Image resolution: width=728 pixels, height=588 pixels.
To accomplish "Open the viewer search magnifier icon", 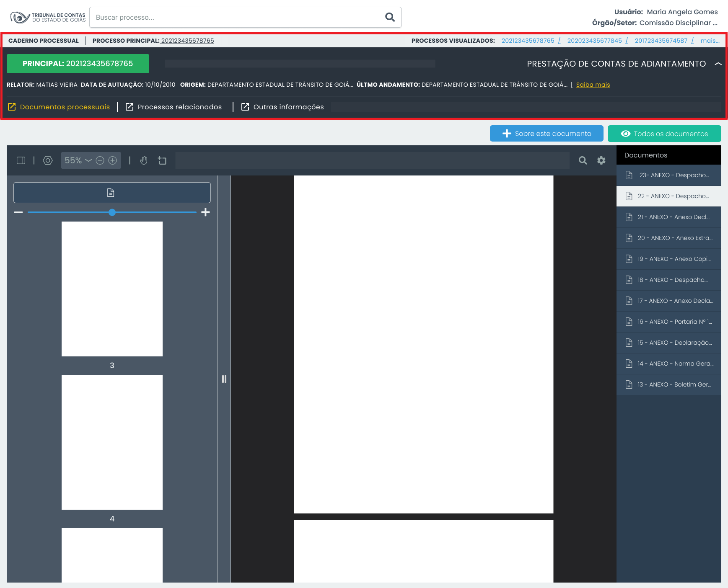I will 583,160.
